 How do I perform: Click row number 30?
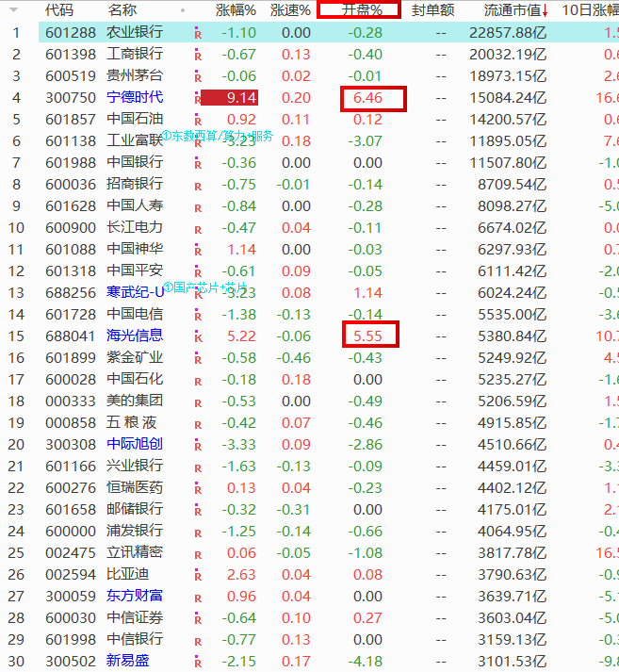coord(16,662)
